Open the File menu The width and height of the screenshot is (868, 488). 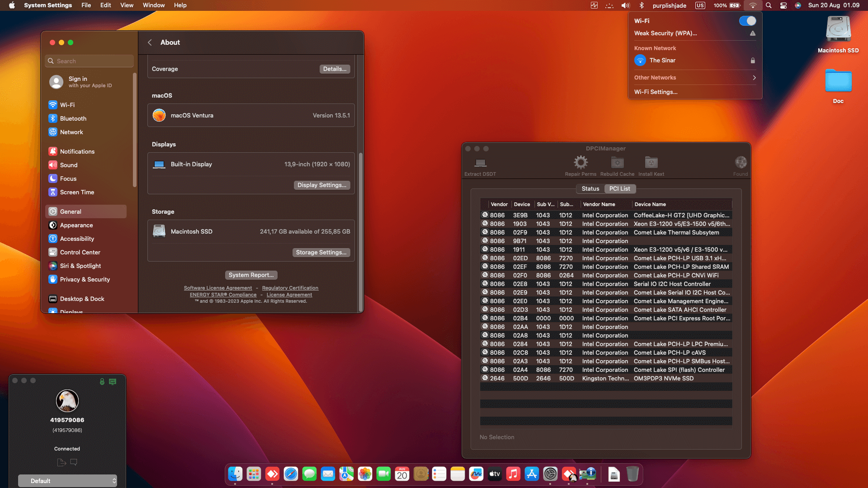pos(86,5)
